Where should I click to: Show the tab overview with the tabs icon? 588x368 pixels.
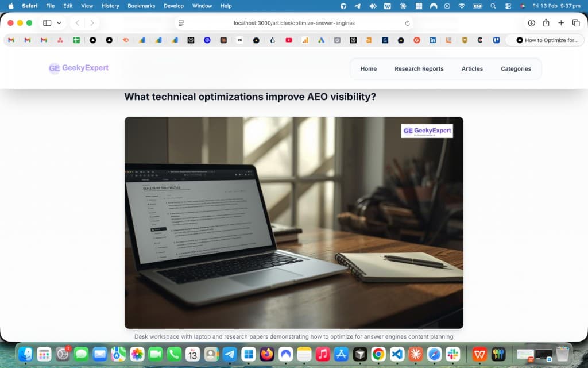pos(576,23)
